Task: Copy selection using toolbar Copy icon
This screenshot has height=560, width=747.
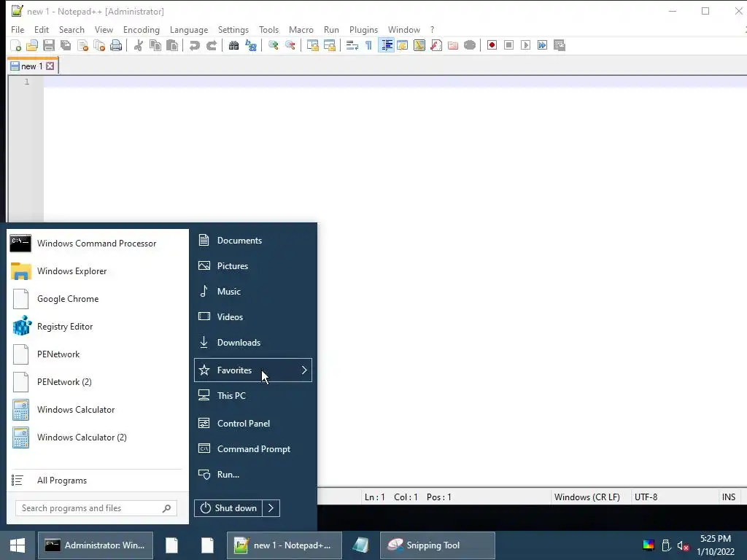Action: (155, 46)
